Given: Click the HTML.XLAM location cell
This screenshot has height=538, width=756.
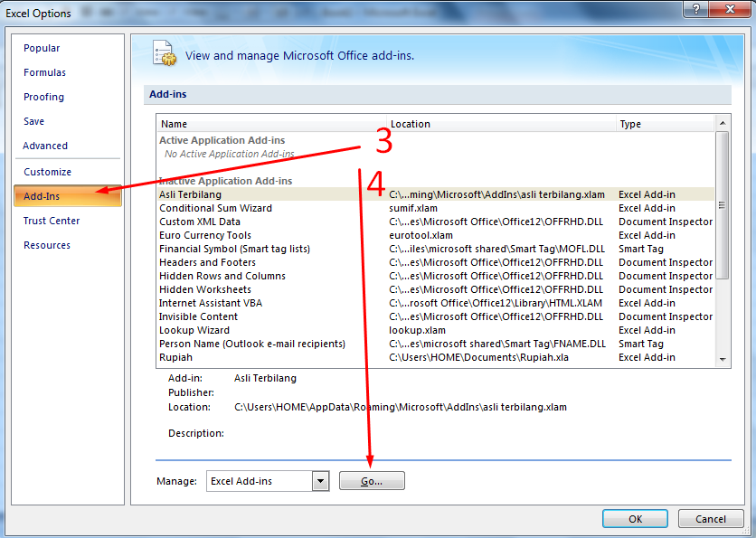Looking at the screenshot, I should click(496, 303).
